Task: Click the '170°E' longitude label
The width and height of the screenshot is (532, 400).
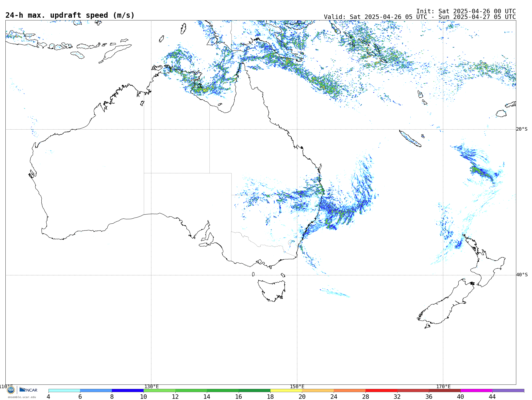Action: pos(443,387)
